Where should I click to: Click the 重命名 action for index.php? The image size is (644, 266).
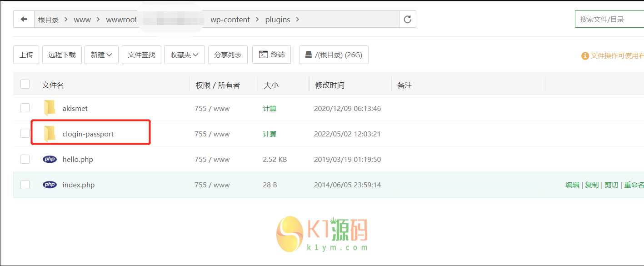click(634, 185)
